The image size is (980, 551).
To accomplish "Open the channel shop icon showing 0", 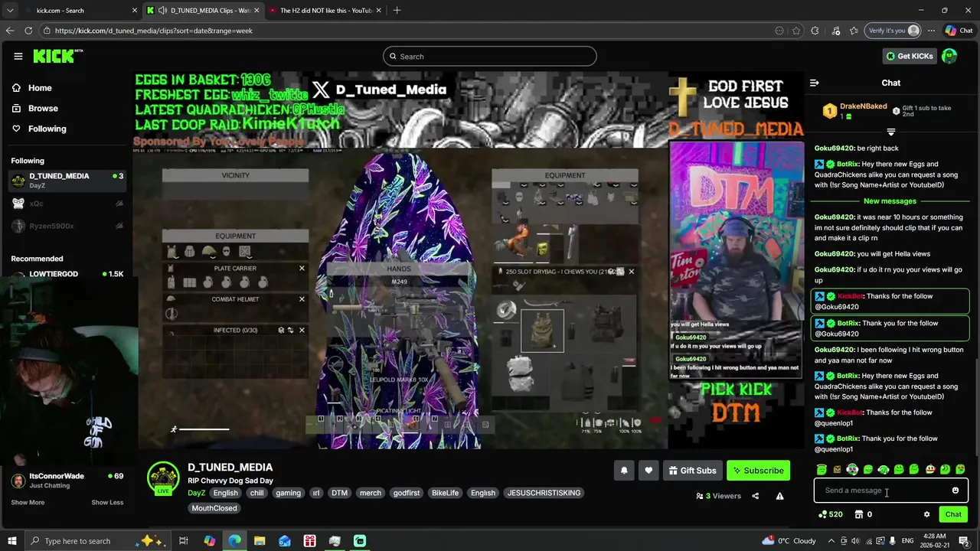I will tap(863, 514).
